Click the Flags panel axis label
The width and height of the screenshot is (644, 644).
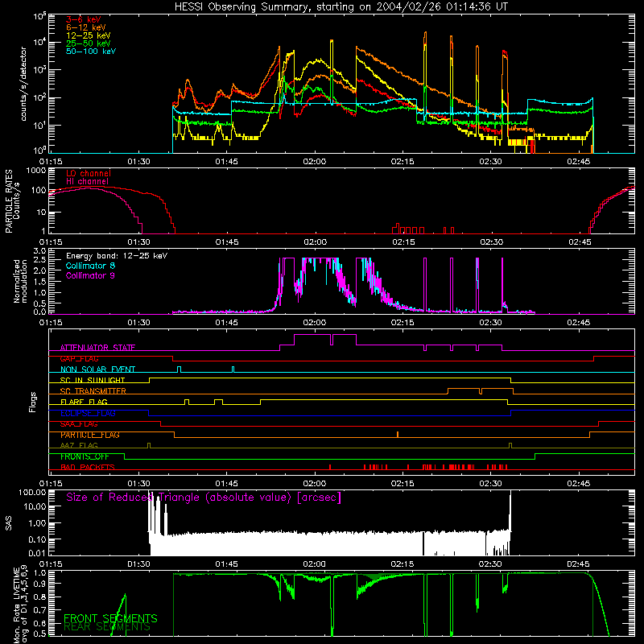click(x=32, y=402)
